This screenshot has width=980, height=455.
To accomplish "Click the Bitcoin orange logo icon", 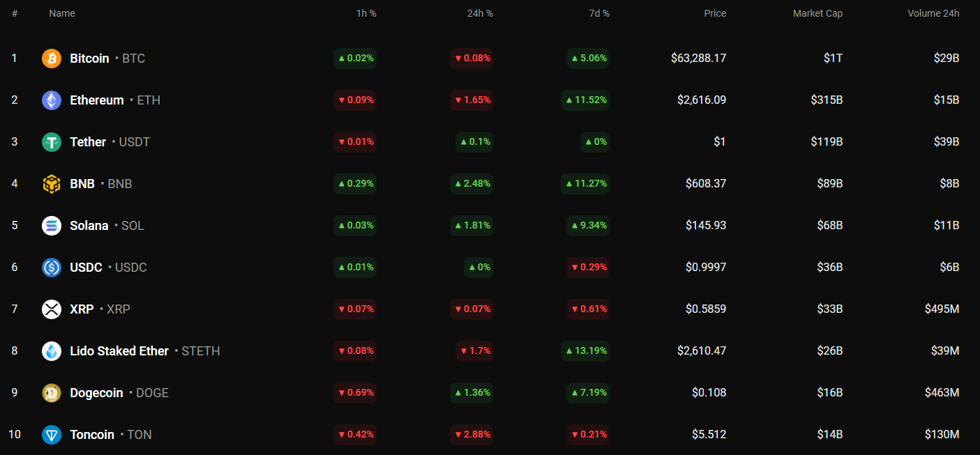I will pyautogui.click(x=52, y=59).
